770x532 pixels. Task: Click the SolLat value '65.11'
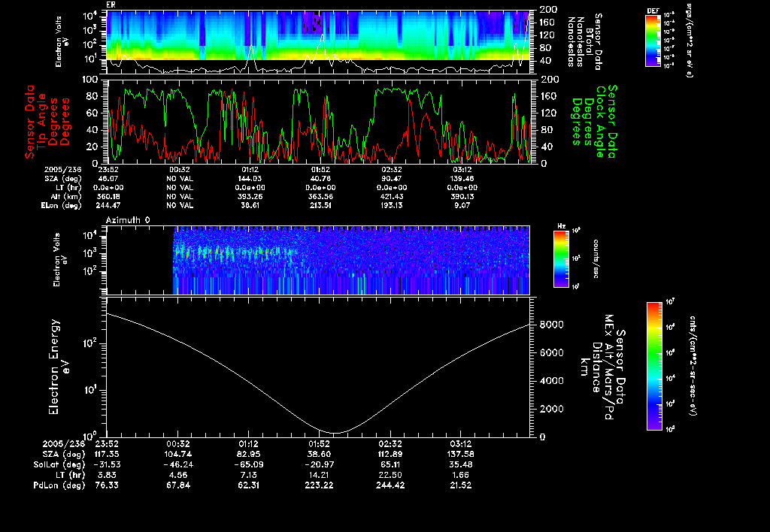(390, 464)
